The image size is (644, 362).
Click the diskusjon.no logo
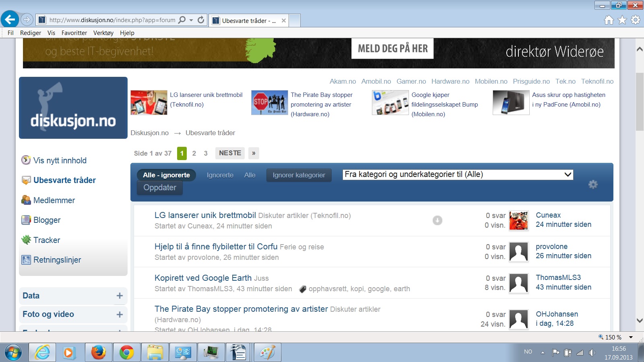click(x=73, y=108)
